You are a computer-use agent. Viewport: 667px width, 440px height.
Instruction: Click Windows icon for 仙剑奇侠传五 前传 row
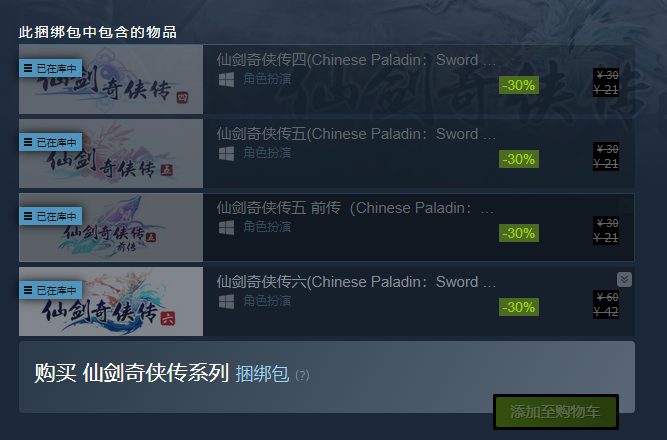pos(226,228)
